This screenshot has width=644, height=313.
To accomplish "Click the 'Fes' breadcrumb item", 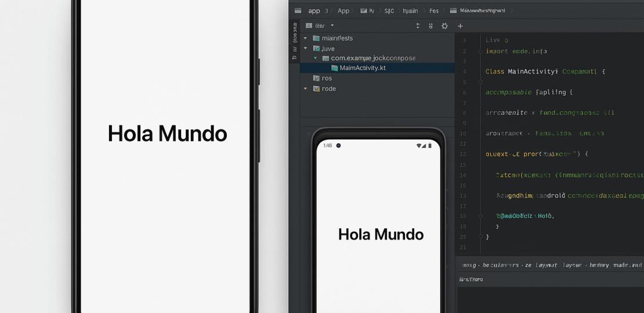I will (434, 10).
